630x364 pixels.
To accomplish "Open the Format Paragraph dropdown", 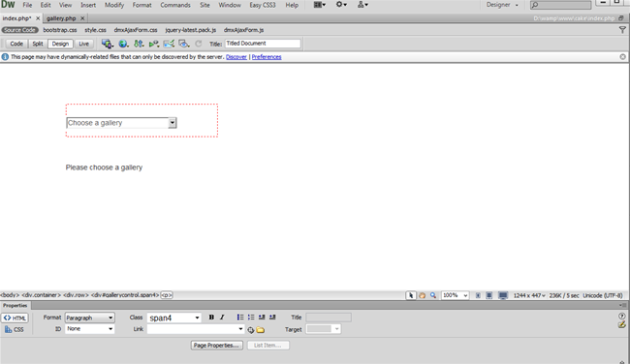I will [89, 318].
